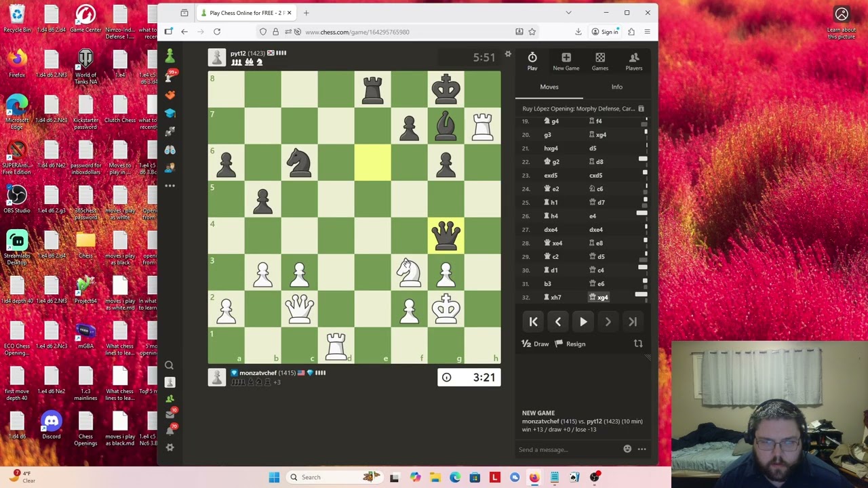Screen dimensions: 868x488
Task: Open OBS Studio desktop shortcut
Action: 17,200
